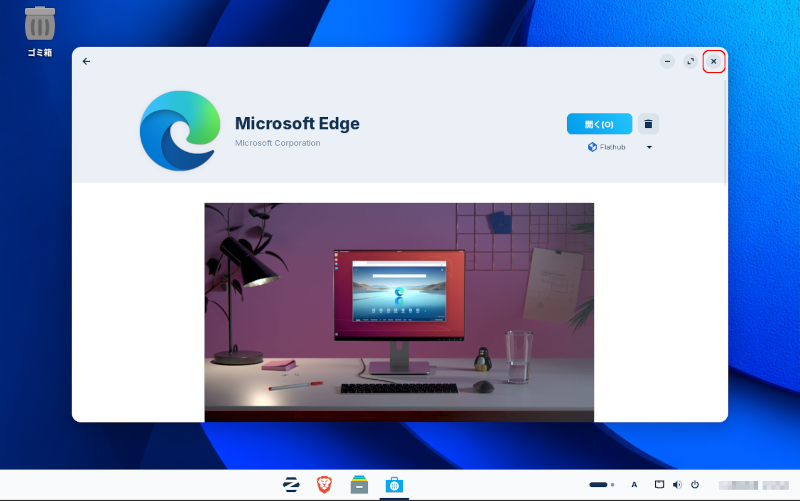Open the Edge screenshot preview image
The height and width of the screenshot is (501, 800).
pos(399,312)
